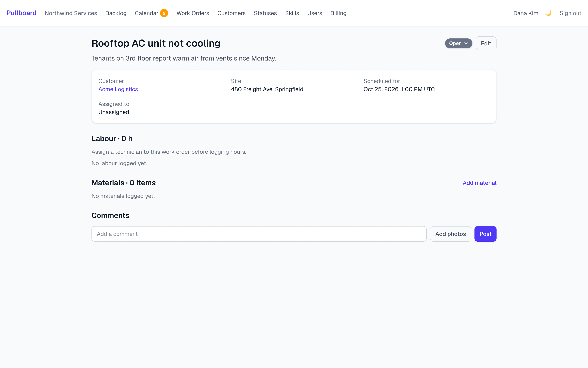Click the Edit button
This screenshot has height=368, width=588.
[x=486, y=43]
